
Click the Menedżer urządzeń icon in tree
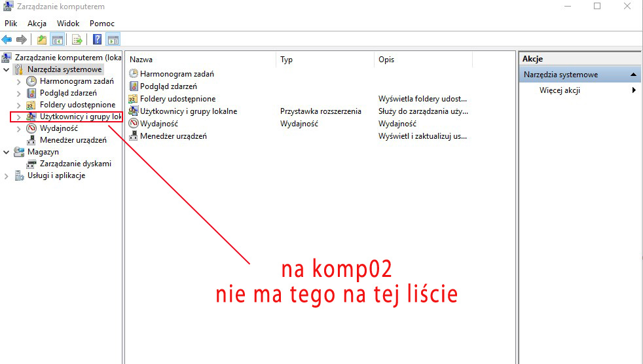coord(31,140)
